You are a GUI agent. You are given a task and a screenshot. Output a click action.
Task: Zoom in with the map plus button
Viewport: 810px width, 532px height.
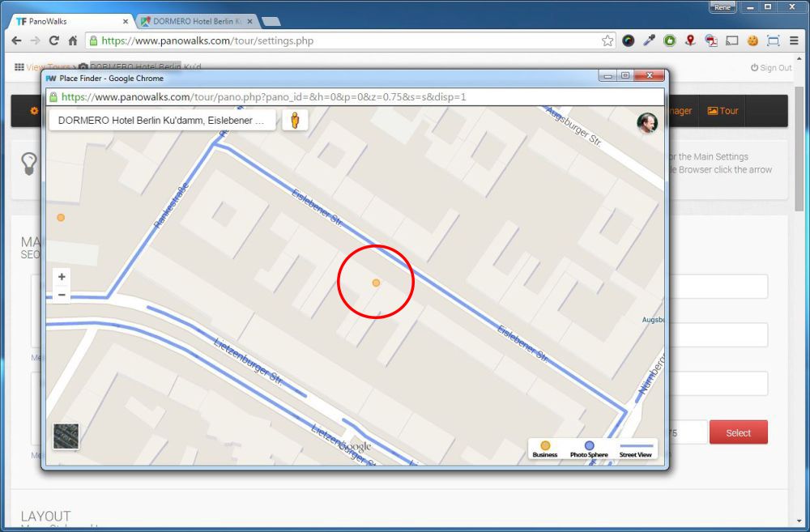(x=62, y=277)
